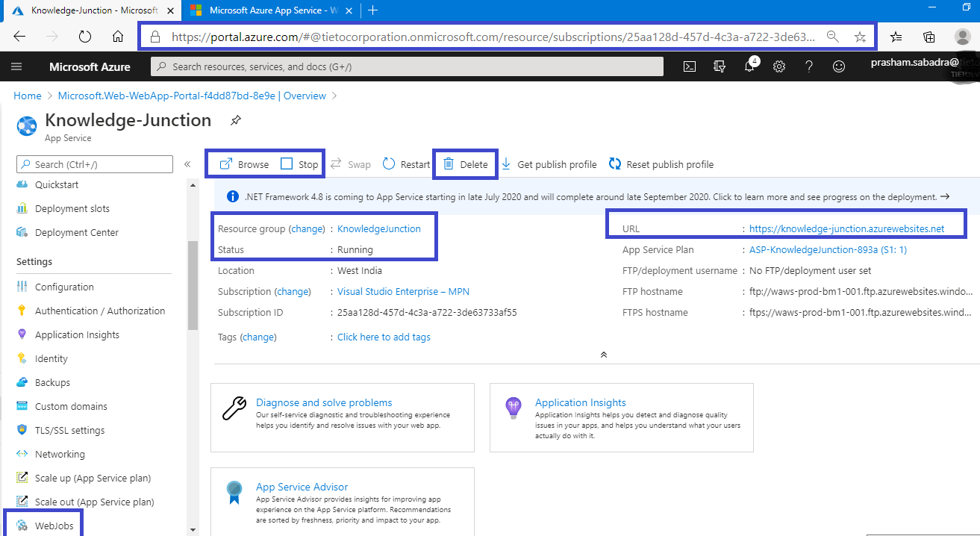Go to Home breadcrumb
This screenshot has width=980, height=536.
tap(28, 96)
